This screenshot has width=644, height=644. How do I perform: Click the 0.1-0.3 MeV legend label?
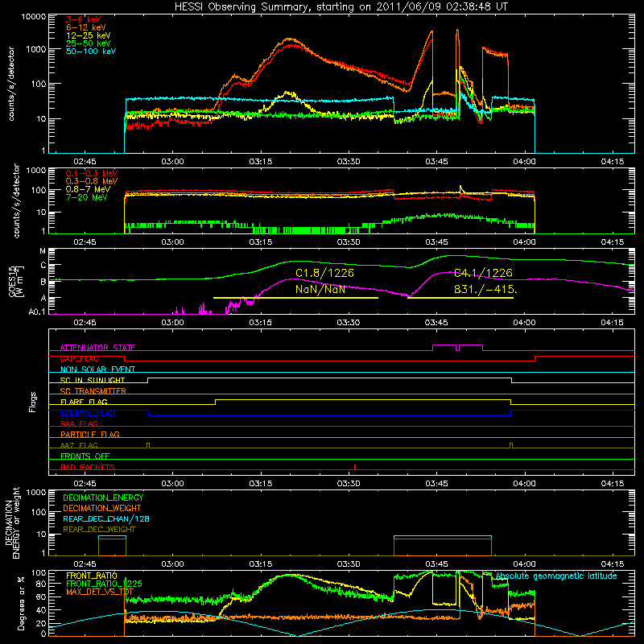click(92, 173)
